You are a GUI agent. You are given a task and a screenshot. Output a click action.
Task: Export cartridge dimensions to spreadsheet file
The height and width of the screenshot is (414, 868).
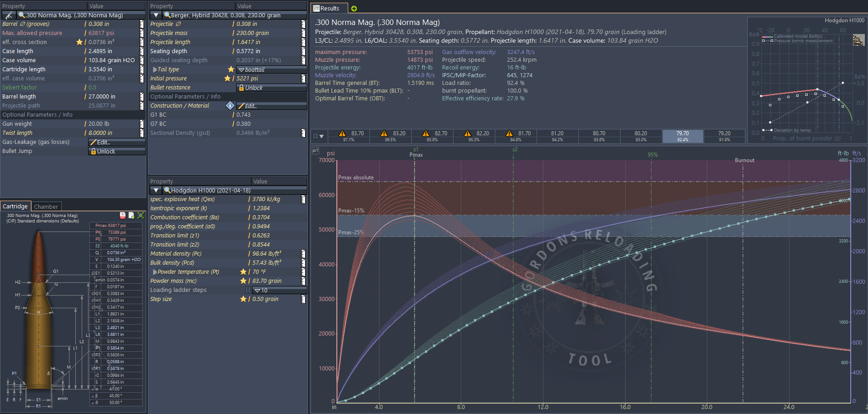click(131, 215)
